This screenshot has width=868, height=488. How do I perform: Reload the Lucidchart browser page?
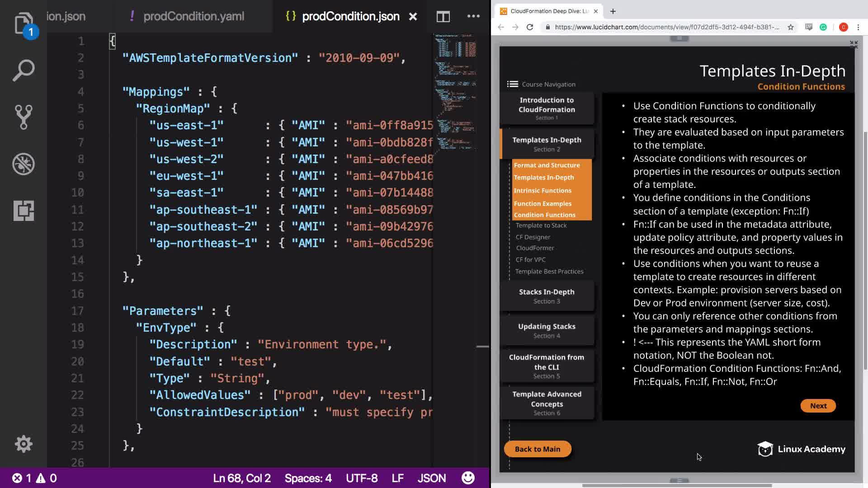click(x=530, y=27)
